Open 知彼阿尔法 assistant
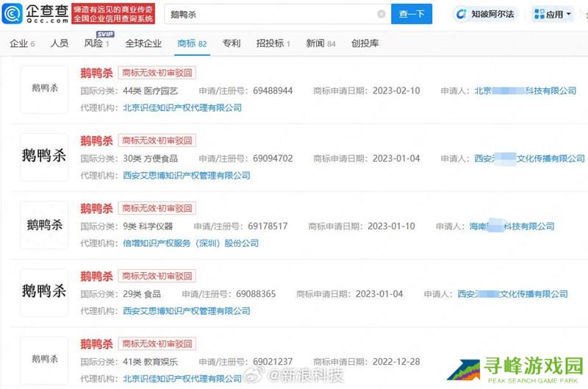 coord(484,14)
